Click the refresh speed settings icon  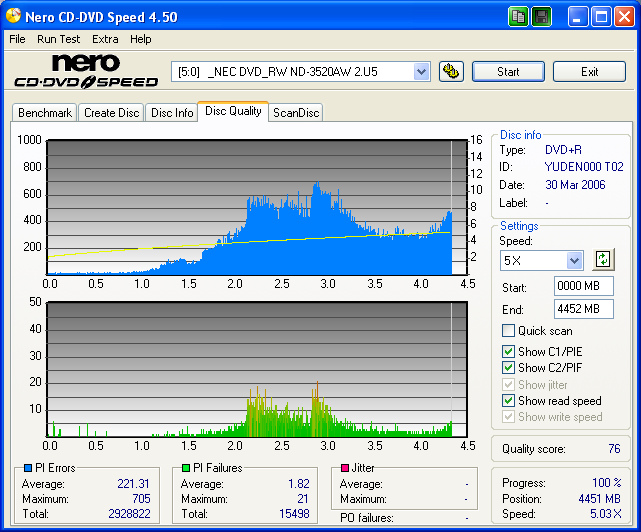tap(603, 260)
